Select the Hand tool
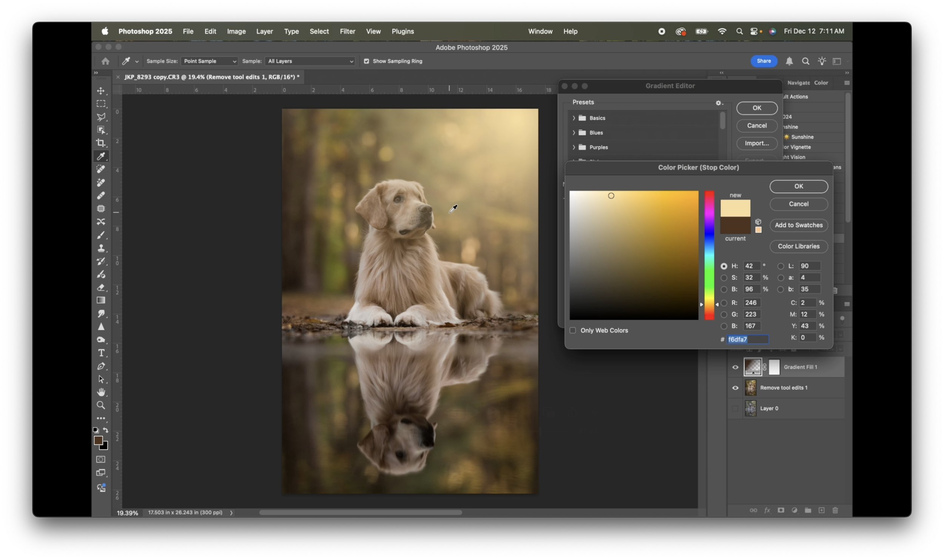This screenshot has width=944, height=560. (101, 392)
